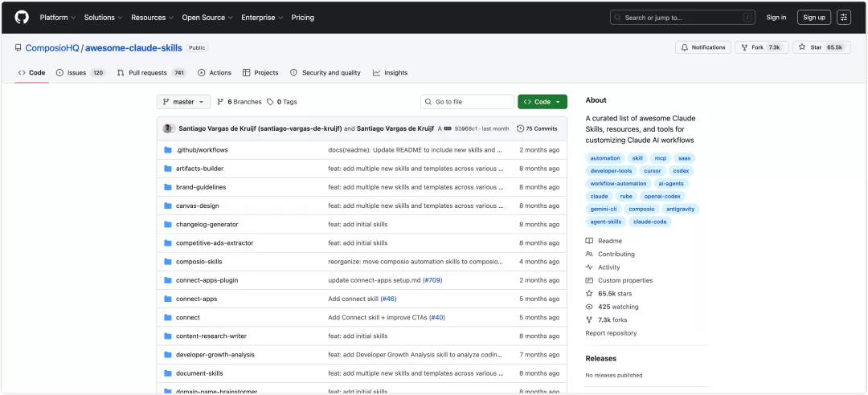Click the Notifications bell button
868x395 pixels.
click(703, 47)
